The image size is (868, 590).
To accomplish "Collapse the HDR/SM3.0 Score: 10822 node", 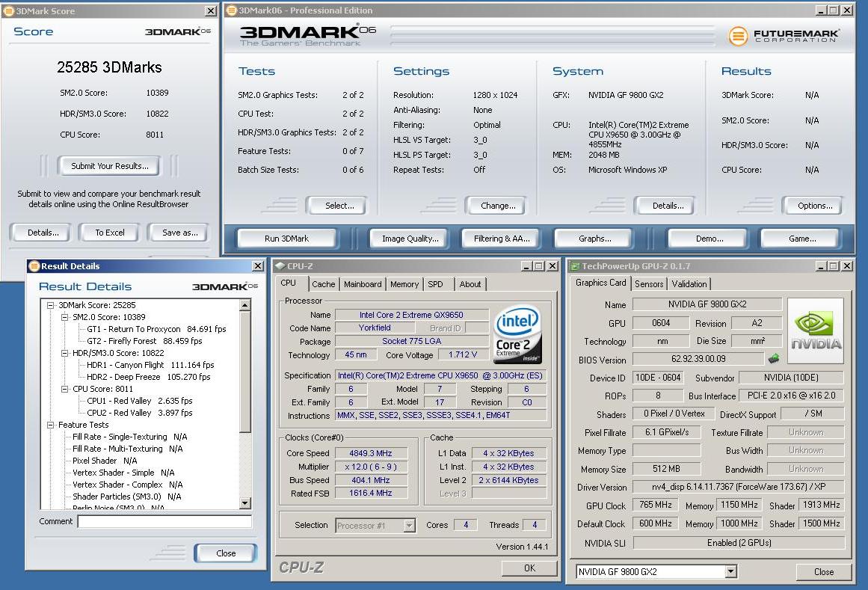I will (x=65, y=353).
